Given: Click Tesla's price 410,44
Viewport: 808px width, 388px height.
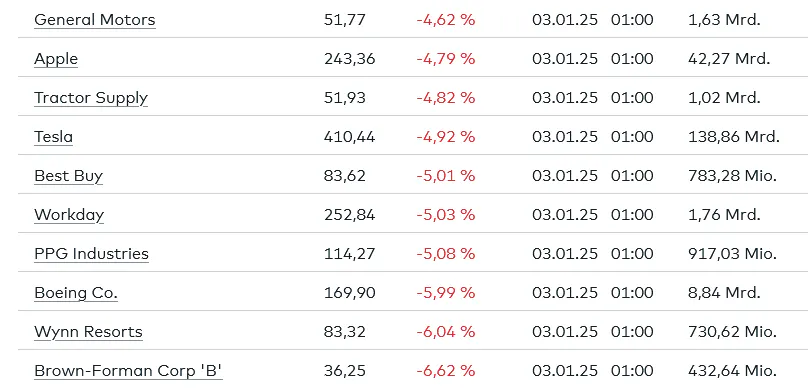Looking at the screenshot, I should (x=349, y=137).
